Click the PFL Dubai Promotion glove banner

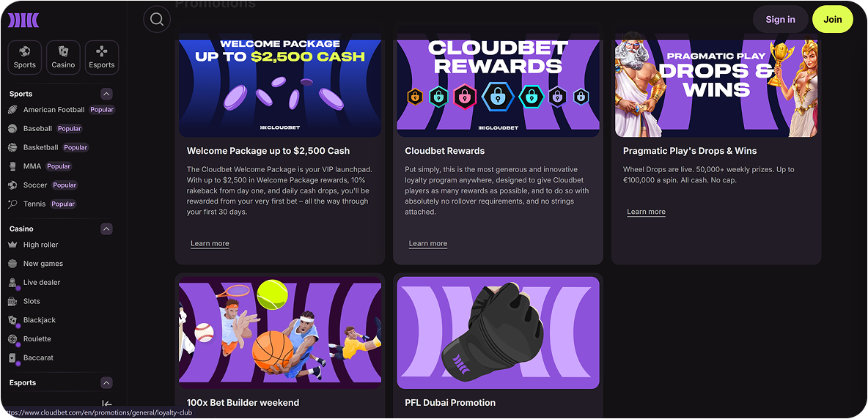(x=499, y=333)
